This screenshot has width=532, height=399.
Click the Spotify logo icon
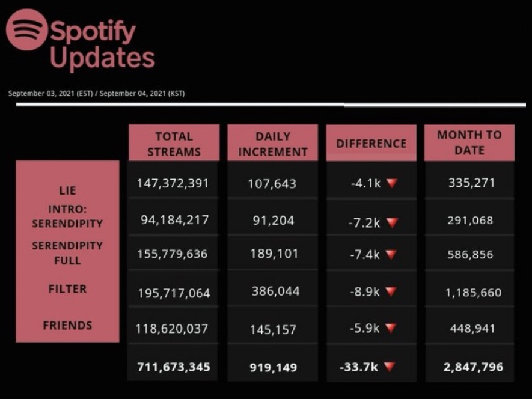point(26,30)
